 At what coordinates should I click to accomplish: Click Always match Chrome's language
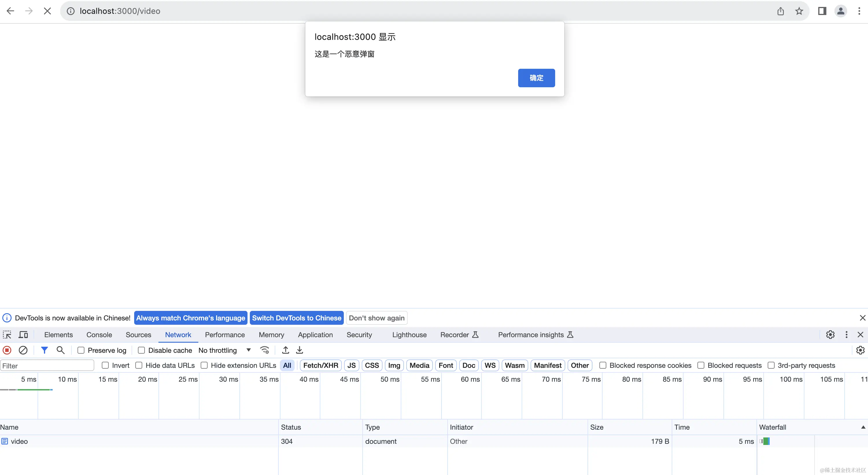(x=191, y=318)
